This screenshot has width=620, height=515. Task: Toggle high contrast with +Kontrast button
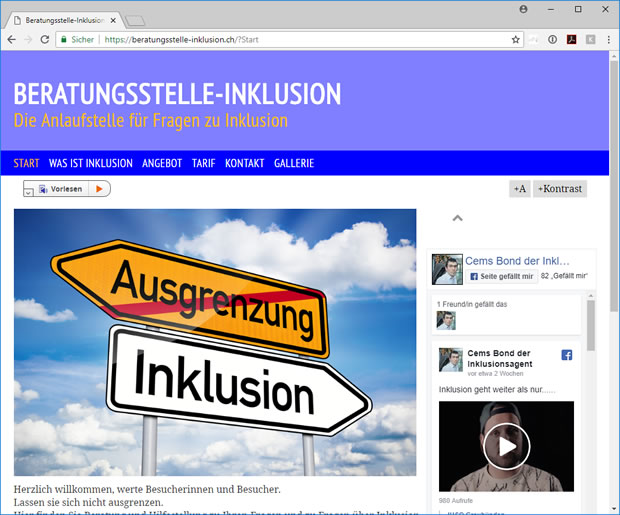pyautogui.click(x=560, y=189)
